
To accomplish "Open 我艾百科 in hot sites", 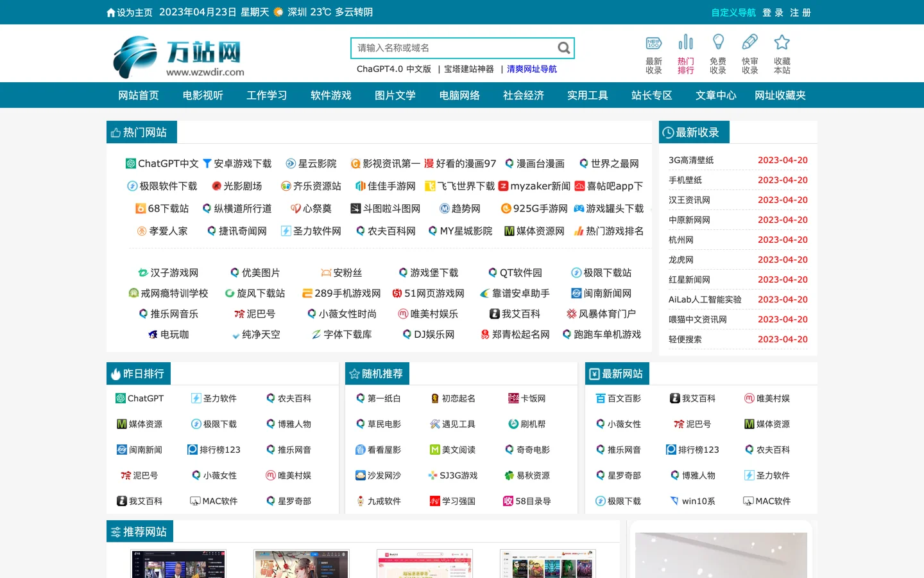I will click(515, 314).
